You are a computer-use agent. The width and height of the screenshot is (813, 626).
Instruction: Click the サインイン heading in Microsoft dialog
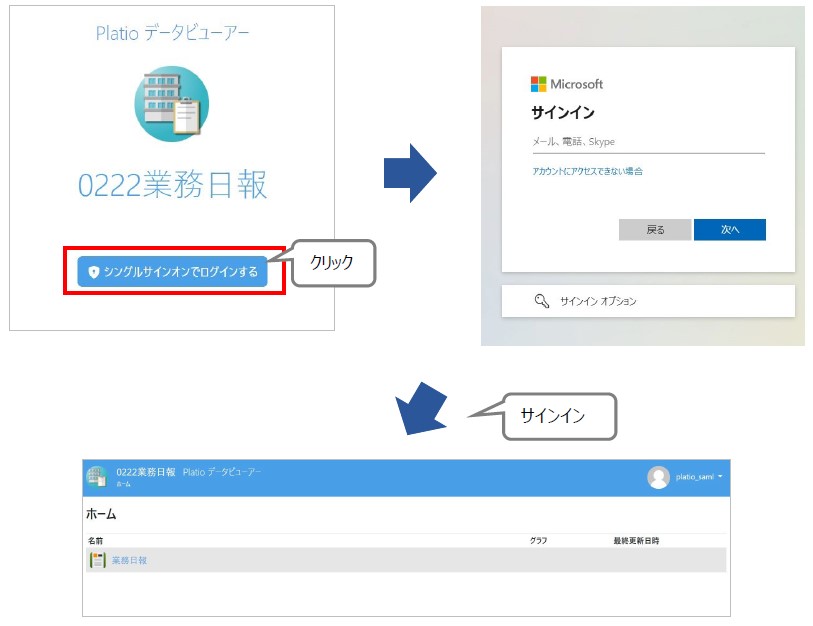(563, 113)
